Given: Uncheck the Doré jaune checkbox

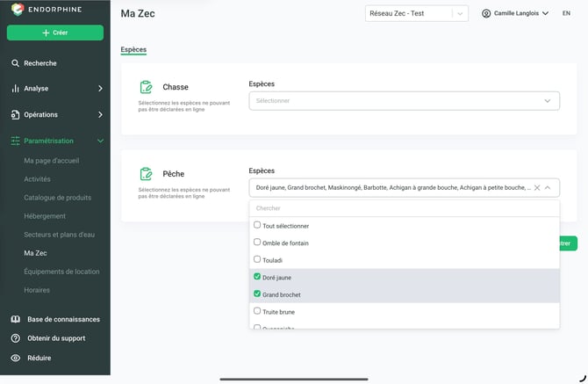Looking at the screenshot, I should tap(257, 277).
